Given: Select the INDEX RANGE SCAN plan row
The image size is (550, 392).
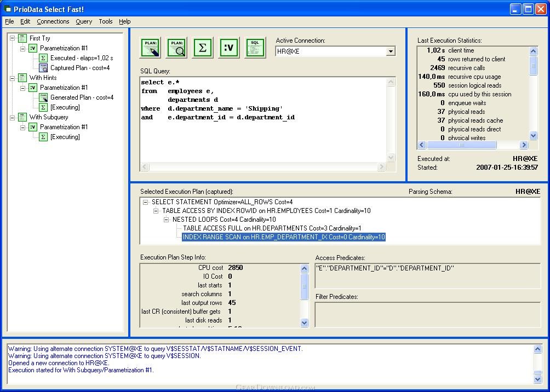Looking at the screenshot, I should coord(284,237).
